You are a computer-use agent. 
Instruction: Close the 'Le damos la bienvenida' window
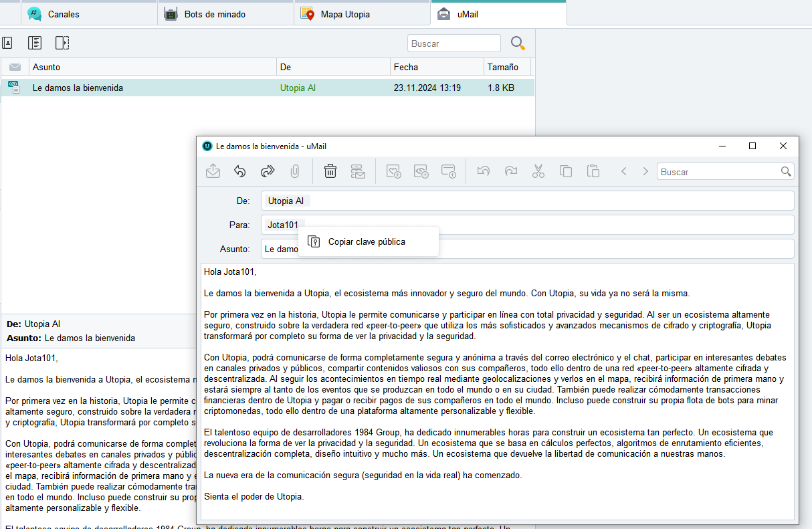[783, 146]
